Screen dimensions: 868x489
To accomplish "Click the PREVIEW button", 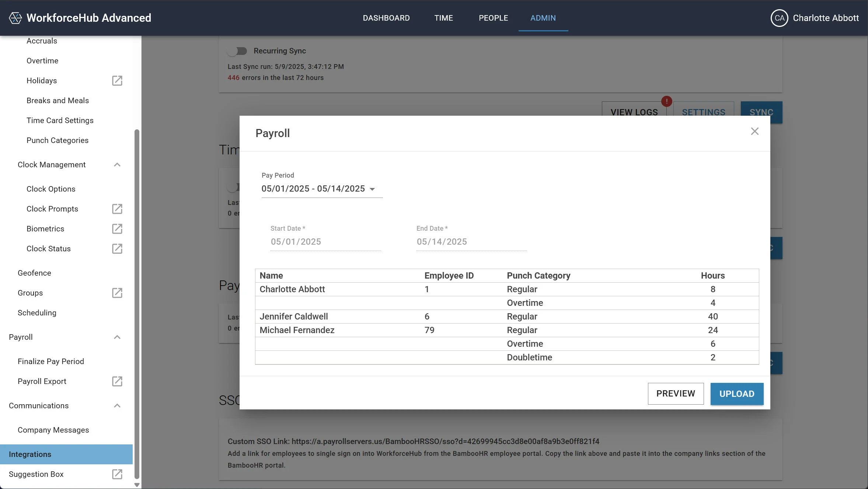I will [675, 394].
